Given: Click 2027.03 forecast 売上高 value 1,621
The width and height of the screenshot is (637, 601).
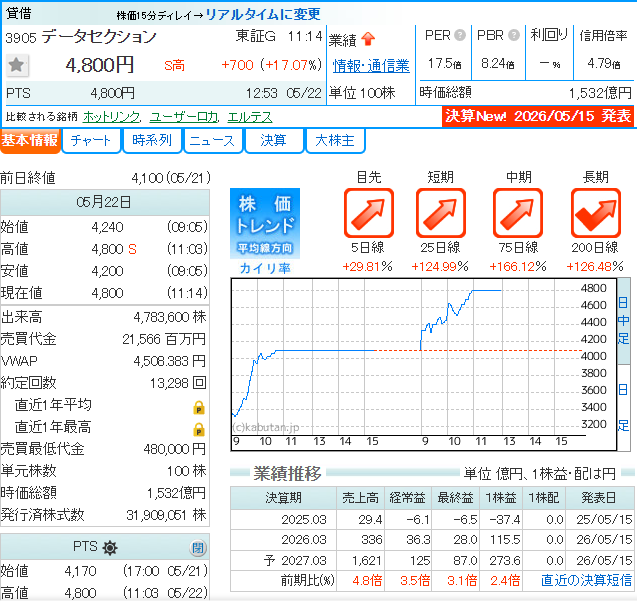Looking at the screenshot, I should click(x=366, y=561).
